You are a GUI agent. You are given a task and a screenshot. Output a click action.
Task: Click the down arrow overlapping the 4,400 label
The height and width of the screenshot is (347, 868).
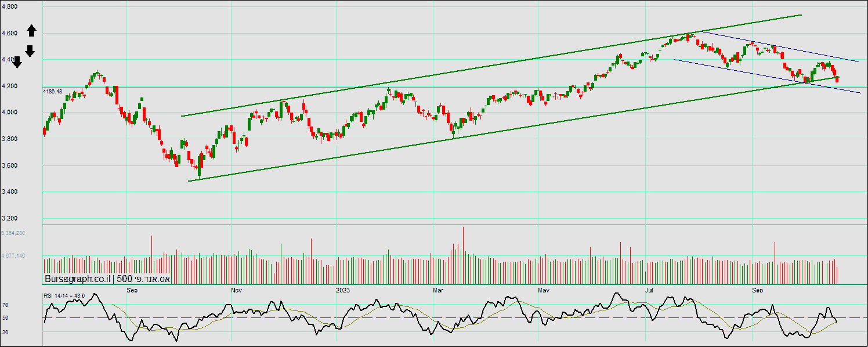tap(17, 62)
